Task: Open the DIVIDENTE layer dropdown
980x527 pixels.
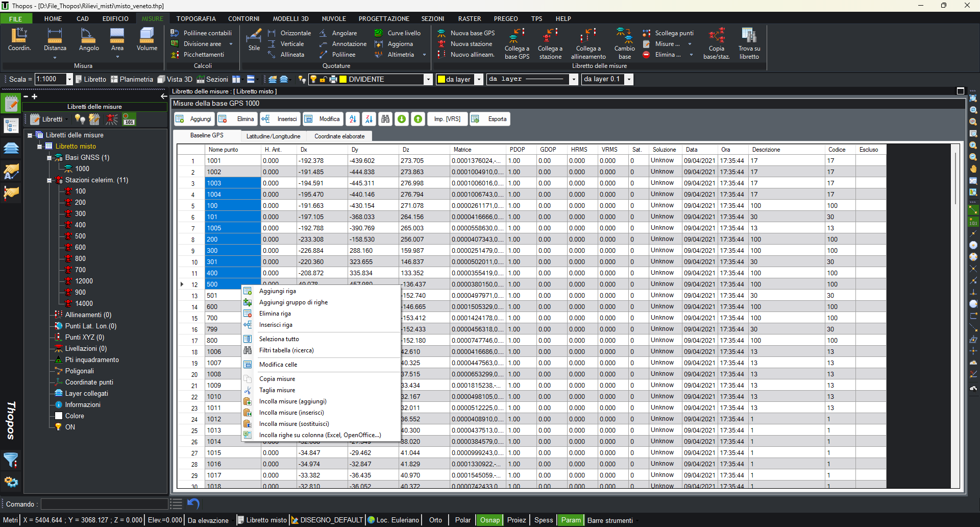Action: pos(428,79)
